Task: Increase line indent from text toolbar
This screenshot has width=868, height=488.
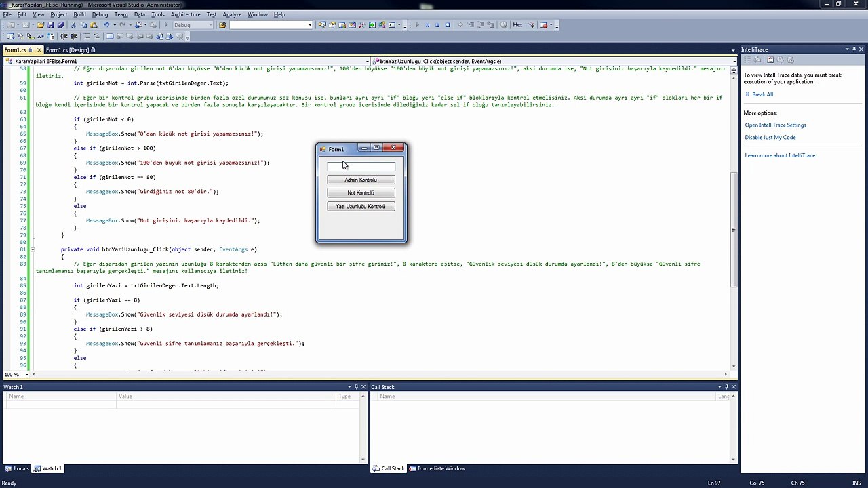Action: pyautogui.click(x=74, y=36)
